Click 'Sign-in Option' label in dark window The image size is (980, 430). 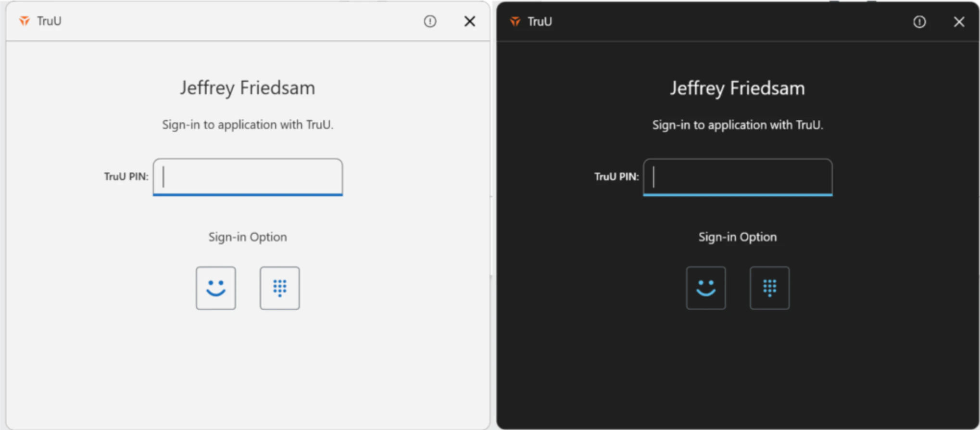(738, 237)
